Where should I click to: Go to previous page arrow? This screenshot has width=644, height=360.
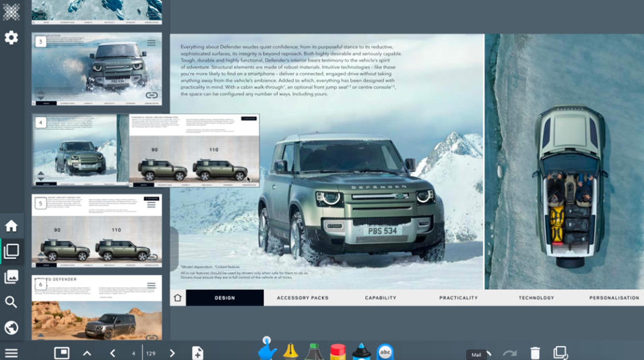(112, 353)
